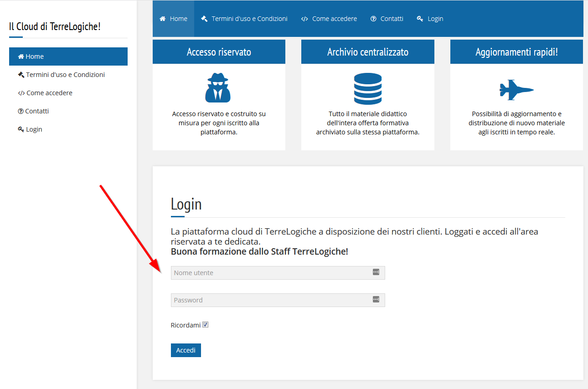Image resolution: width=588 pixels, height=389 pixels.
Task: Click the Ricordami label text
Action: (186, 325)
